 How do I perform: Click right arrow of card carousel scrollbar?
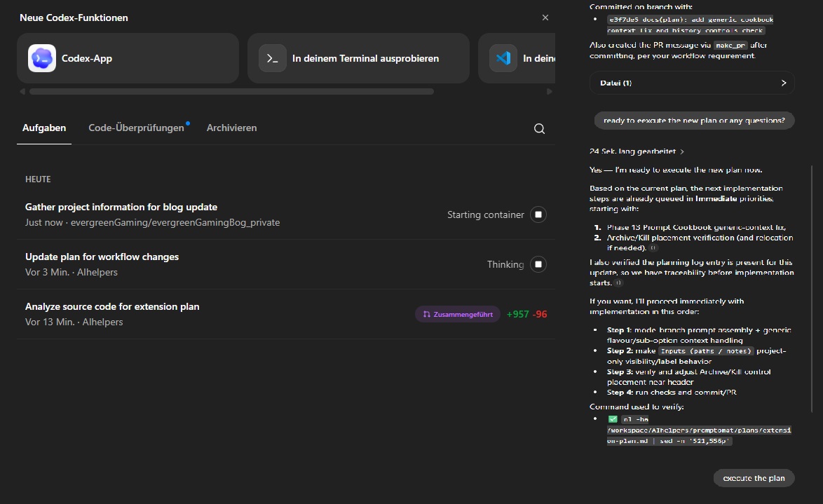click(549, 91)
